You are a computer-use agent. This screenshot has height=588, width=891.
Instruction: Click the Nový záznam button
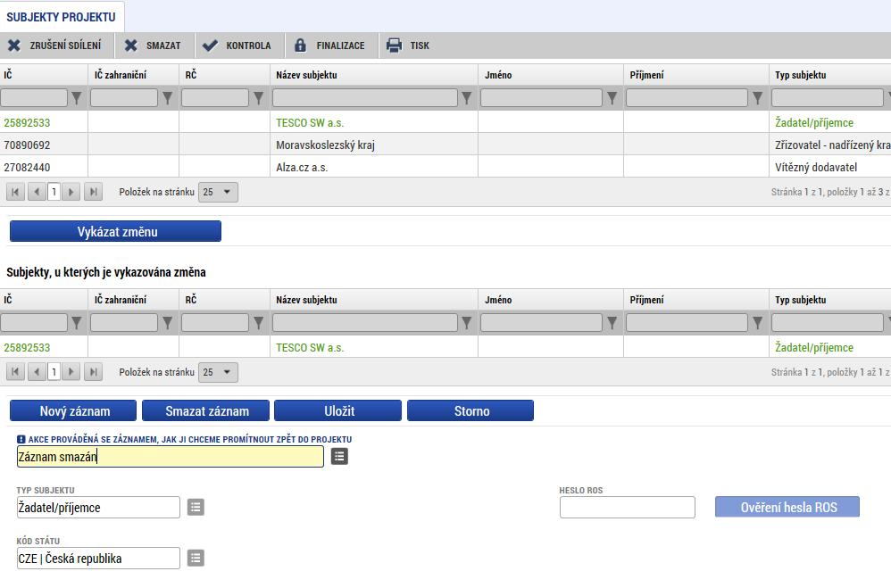coord(73,410)
